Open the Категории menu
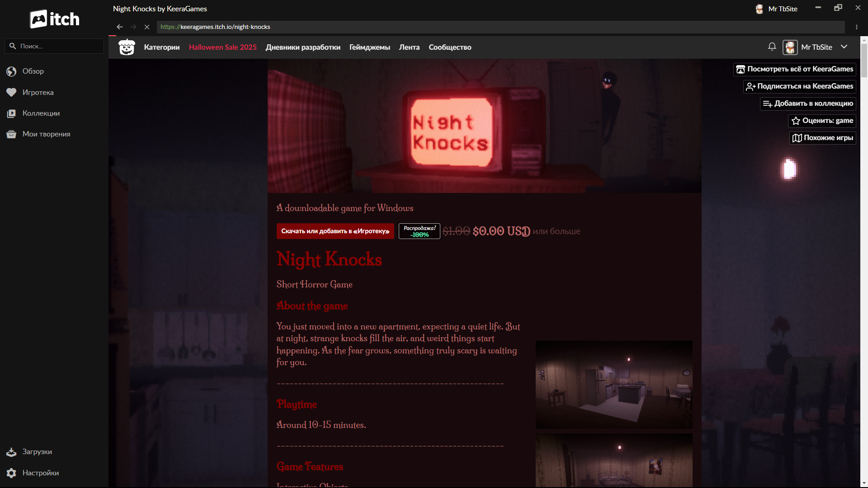Screen dimensions: 868x488 161,47
